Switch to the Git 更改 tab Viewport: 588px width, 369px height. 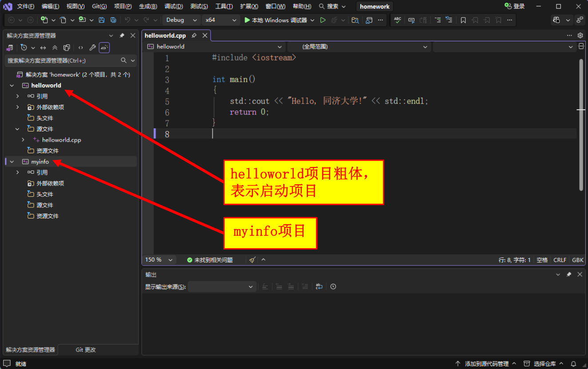click(86, 350)
